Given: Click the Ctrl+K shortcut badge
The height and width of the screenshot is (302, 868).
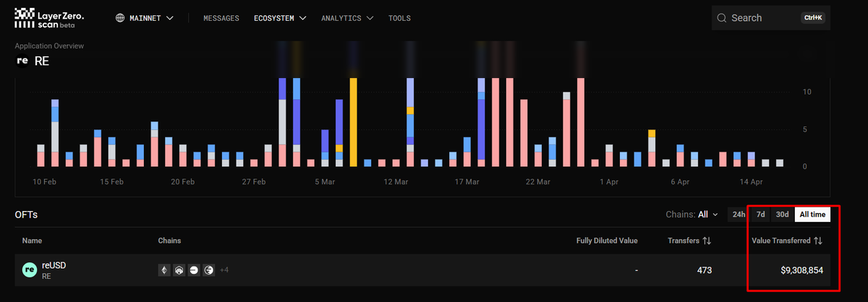Looking at the screenshot, I should pyautogui.click(x=812, y=18).
